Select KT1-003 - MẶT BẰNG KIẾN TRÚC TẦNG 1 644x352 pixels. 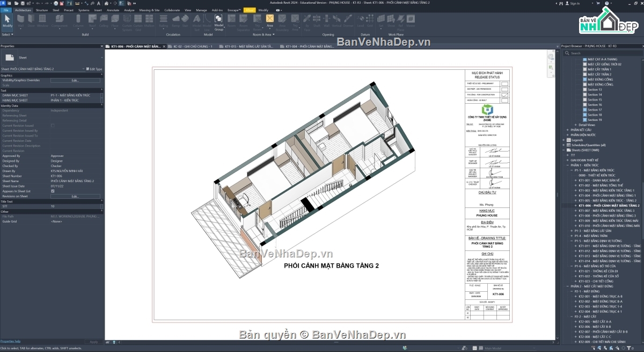click(606, 190)
